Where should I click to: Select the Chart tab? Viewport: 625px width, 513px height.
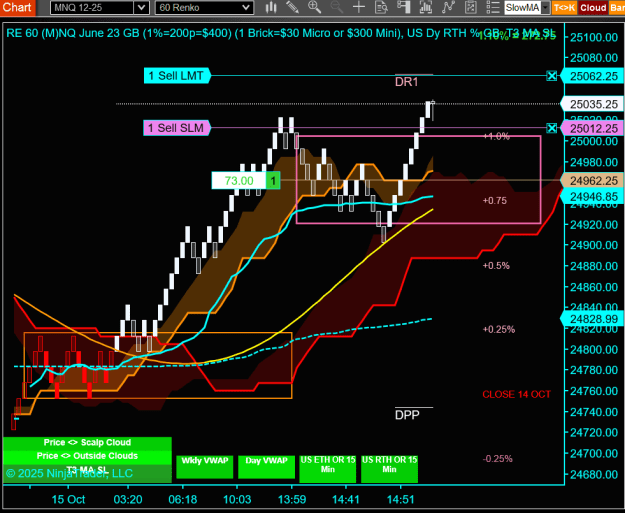tap(18, 8)
